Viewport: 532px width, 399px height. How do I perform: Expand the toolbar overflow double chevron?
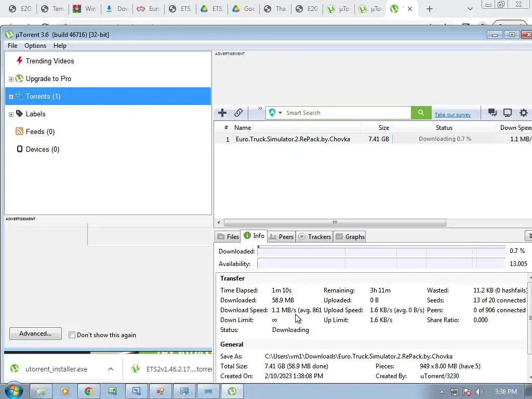click(260, 109)
